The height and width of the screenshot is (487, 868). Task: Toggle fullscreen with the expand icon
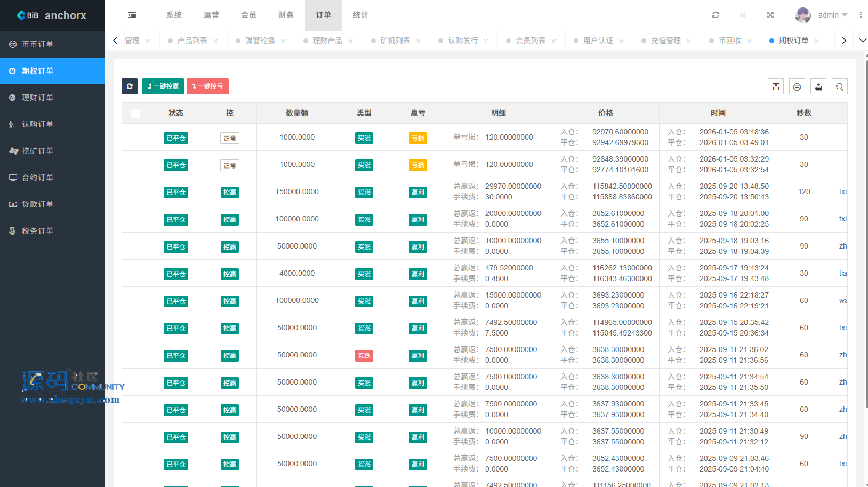click(x=770, y=15)
